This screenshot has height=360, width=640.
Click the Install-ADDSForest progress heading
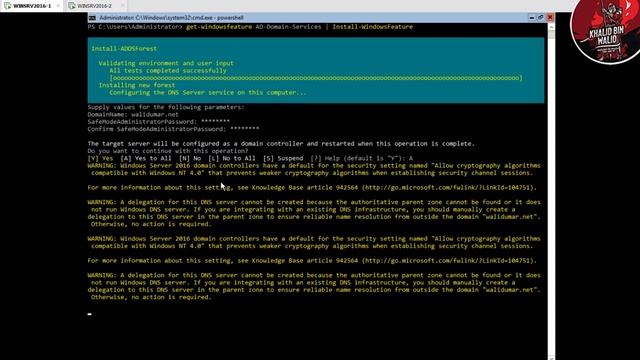pyautogui.click(x=124, y=49)
